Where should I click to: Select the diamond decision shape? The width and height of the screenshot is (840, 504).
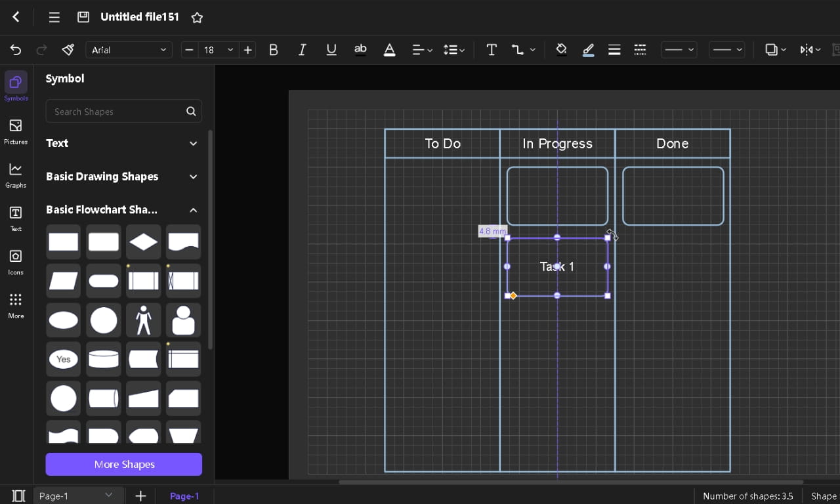pyautogui.click(x=144, y=241)
